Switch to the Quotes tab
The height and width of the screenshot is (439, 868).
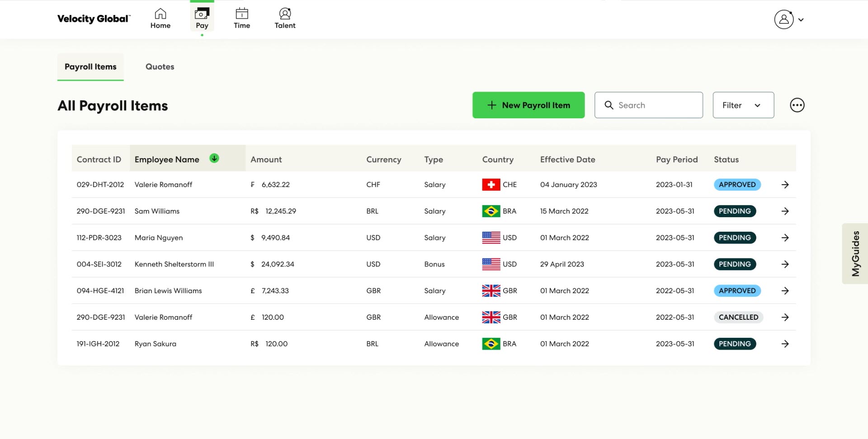click(160, 67)
